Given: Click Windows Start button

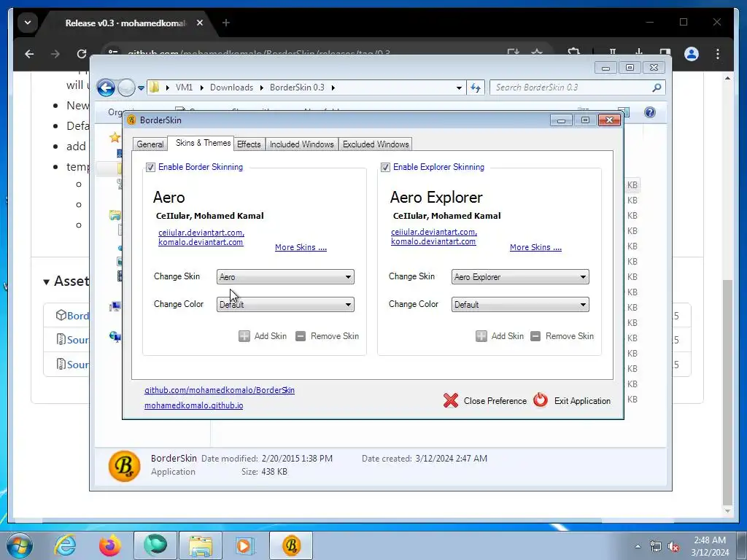Looking at the screenshot, I should 20,545.
